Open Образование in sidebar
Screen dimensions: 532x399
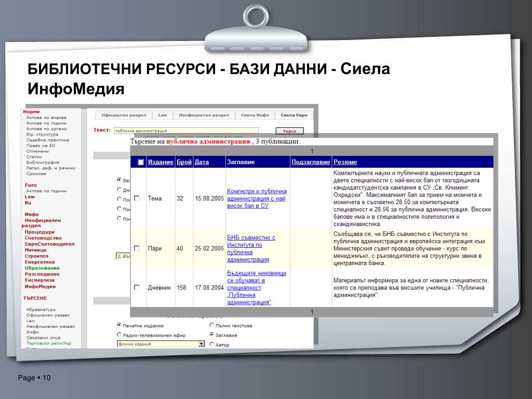pos(42,268)
